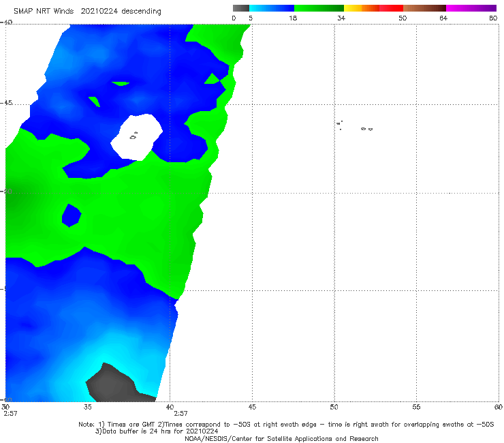Screen dimensions: 504x443
Task: Click the 'SMAP NRT Winds 20210224 descending' title
Action: [87, 11]
